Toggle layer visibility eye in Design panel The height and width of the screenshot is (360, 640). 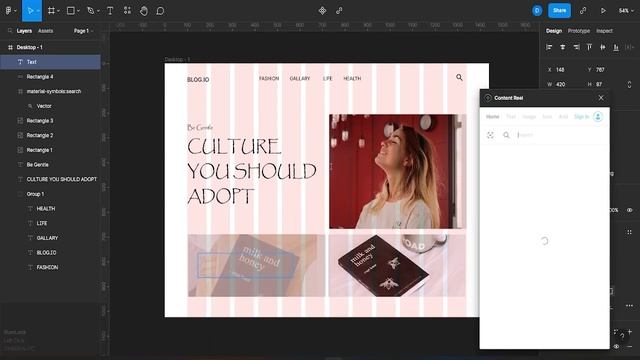(x=630, y=210)
